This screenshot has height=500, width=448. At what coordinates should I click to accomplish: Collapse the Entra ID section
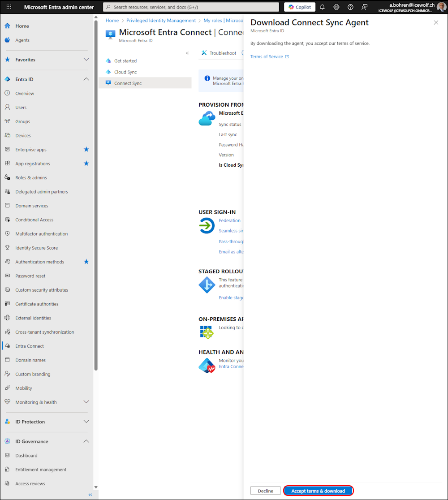86,79
